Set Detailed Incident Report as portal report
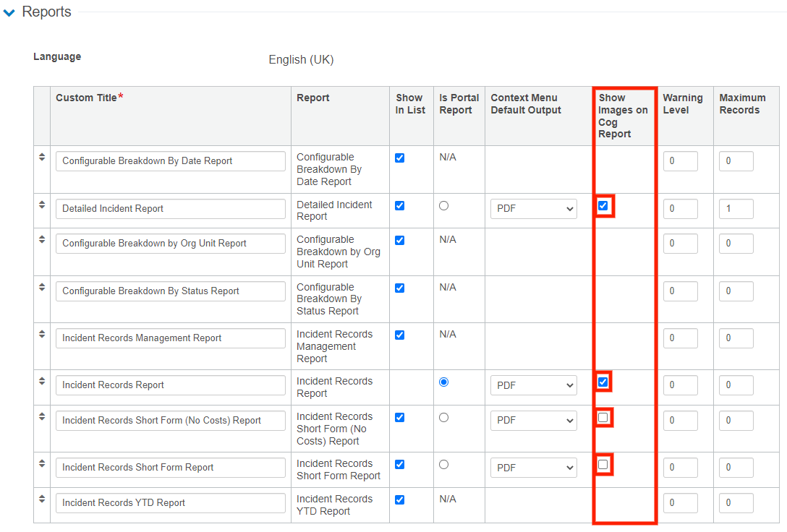Image resolution: width=787 pixels, height=532 pixels. [x=444, y=206]
